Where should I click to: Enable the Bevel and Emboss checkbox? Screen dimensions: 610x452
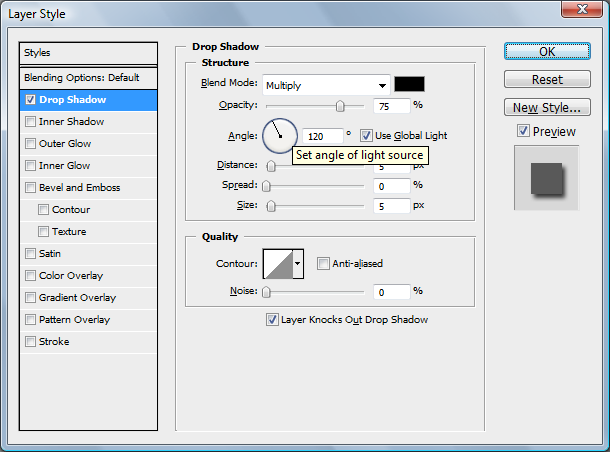tap(30, 187)
